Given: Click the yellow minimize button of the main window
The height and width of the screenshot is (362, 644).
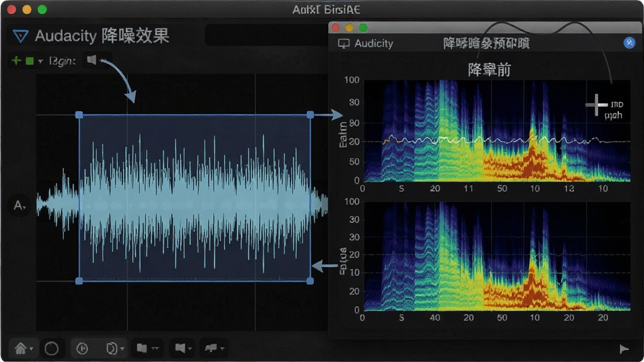Looking at the screenshot, I should point(26,9).
